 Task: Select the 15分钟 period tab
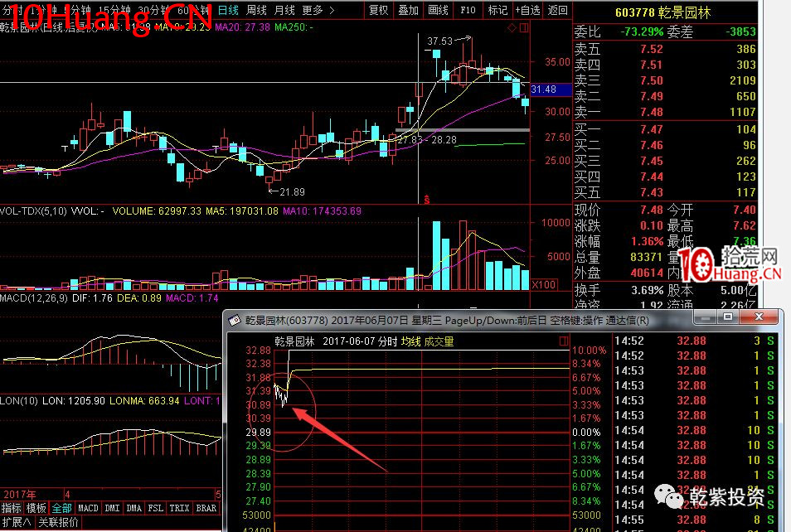pyautogui.click(x=114, y=10)
